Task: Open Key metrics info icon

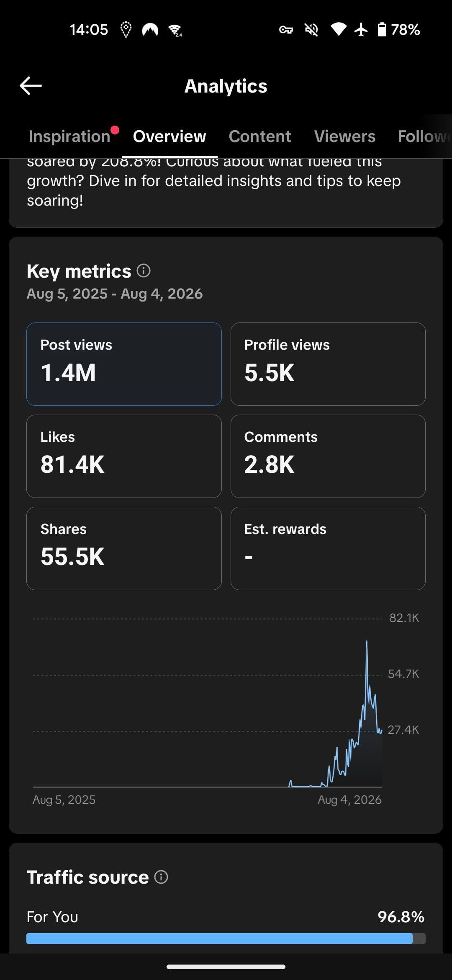Action: [x=144, y=271]
